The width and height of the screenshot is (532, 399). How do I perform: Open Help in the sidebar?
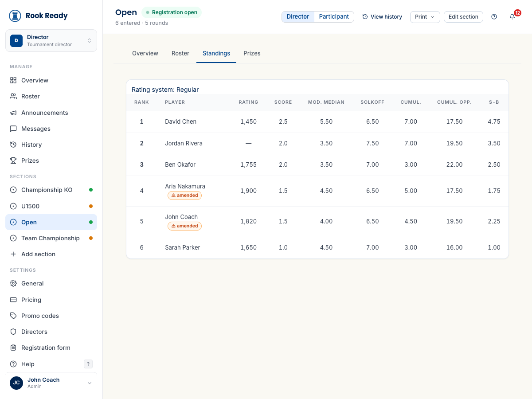coord(51,364)
